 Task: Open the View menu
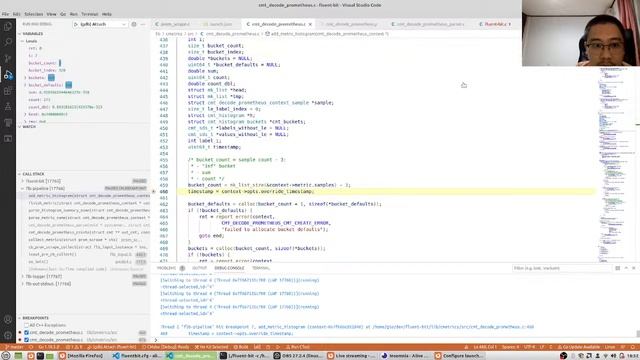[51, 14]
